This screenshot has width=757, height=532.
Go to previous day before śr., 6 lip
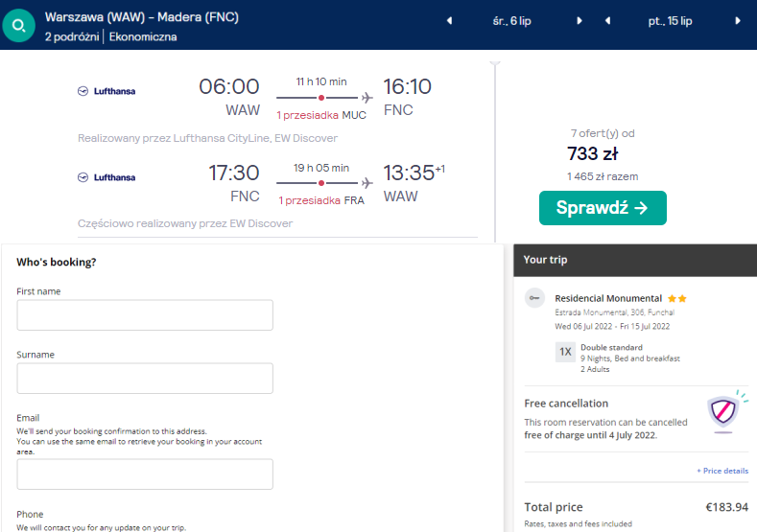click(449, 21)
